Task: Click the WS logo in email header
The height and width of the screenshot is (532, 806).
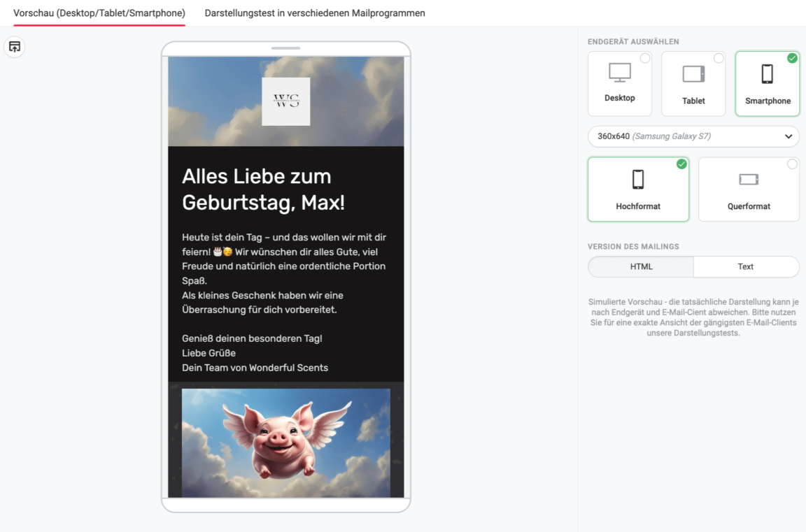Action: coord(285,101)
